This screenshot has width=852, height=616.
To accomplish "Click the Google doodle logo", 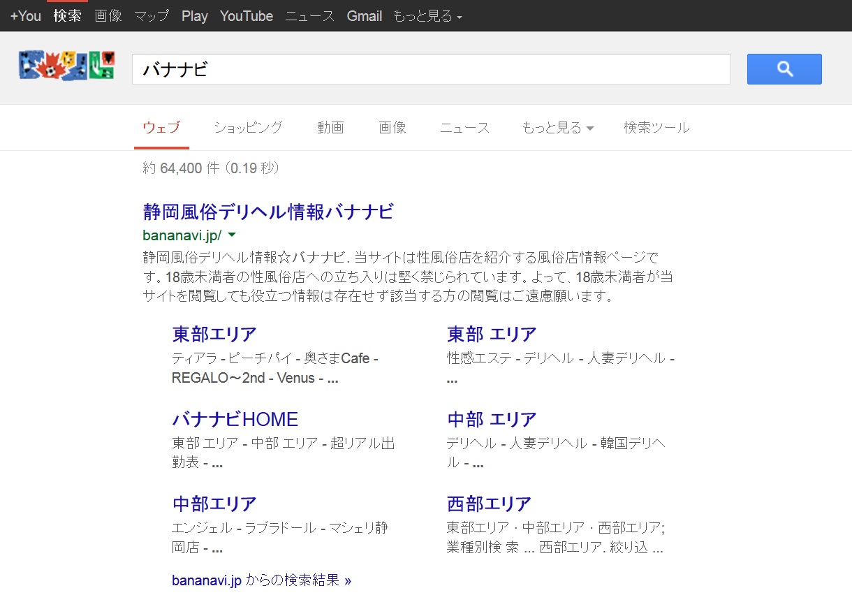I will 66,64.
